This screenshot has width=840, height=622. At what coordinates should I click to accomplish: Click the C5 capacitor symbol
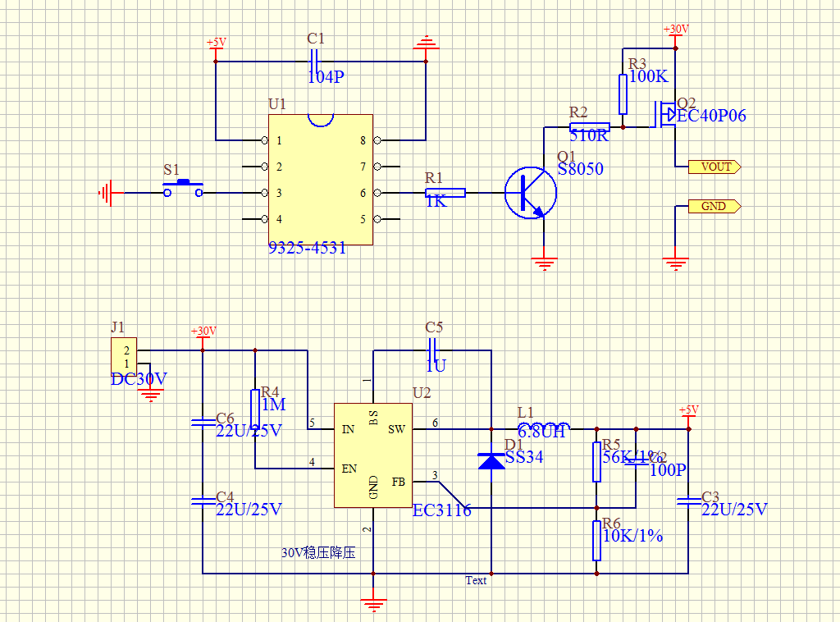pyautogui.click(x=433, y=350)
